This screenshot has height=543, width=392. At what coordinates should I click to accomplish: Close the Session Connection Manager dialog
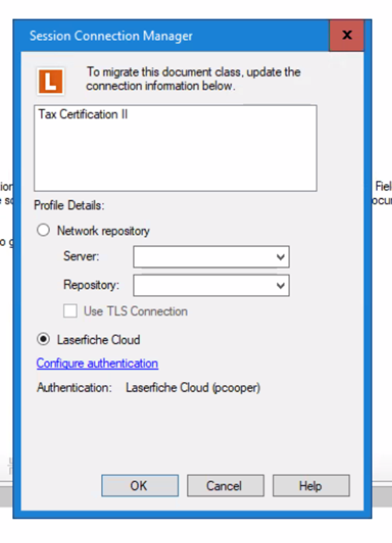point(347,35)
